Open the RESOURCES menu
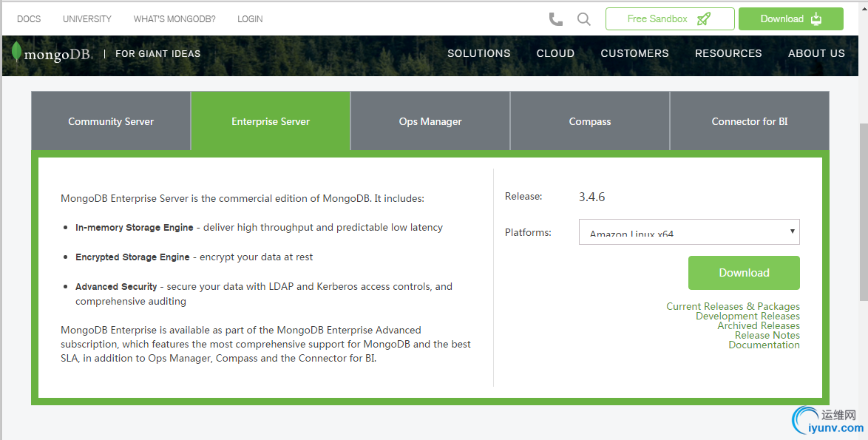 click(728, 53)
